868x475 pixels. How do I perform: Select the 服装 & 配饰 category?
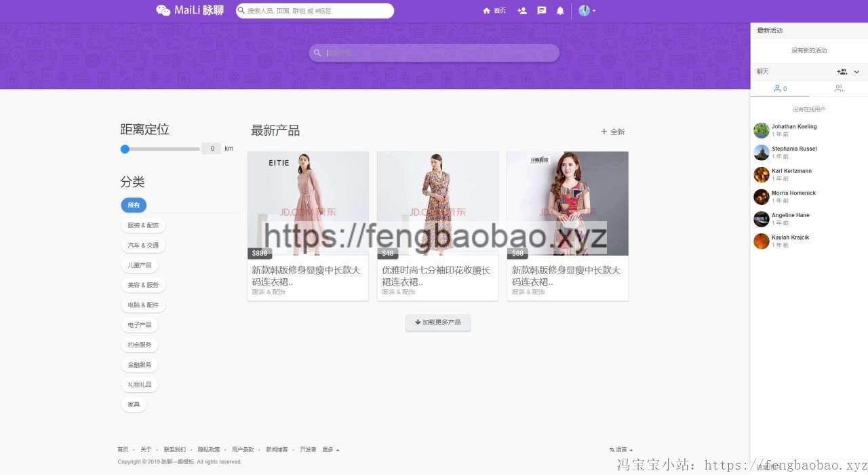point(143,225)
